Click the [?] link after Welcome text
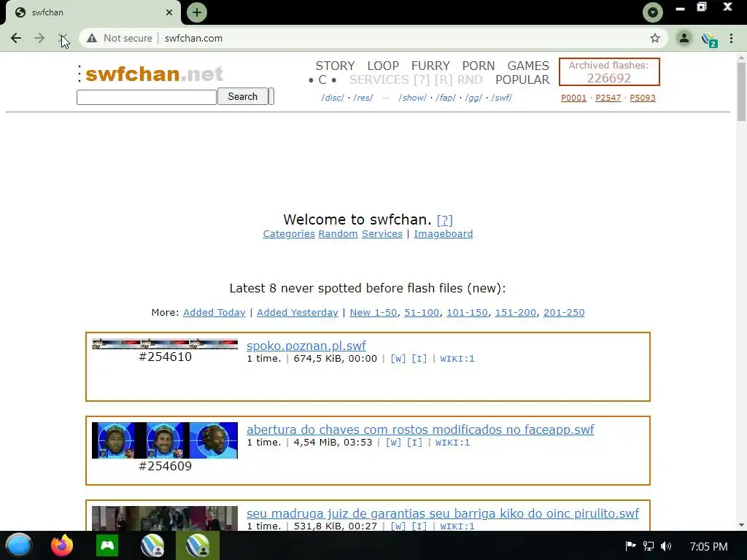Screen dimensions: 747x560 (444, 220)
